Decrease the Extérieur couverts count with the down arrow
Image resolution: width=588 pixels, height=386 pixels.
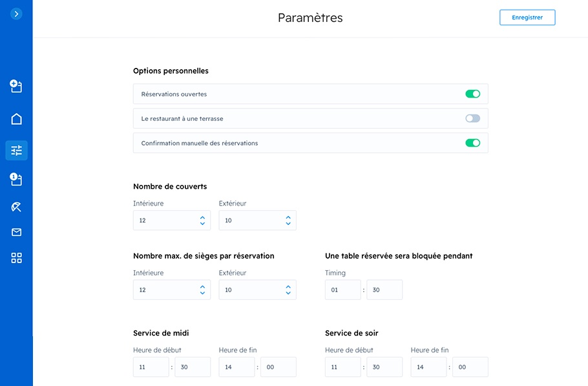tap(288, 223)
